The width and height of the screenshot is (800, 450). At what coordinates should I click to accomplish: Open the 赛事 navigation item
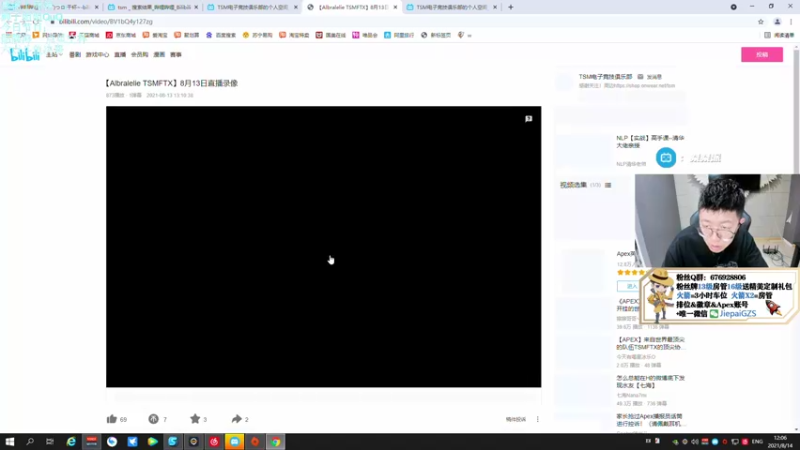click(176, 55)
